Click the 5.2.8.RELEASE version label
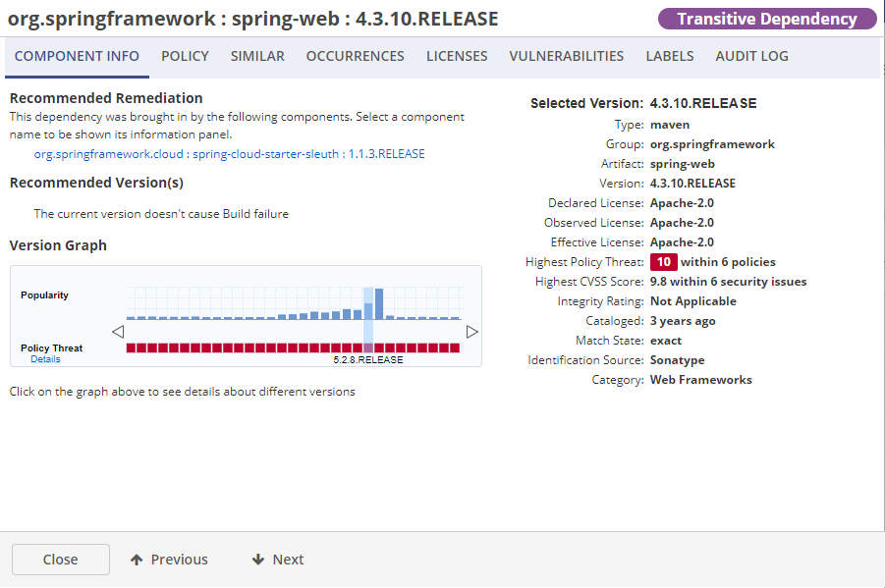Screen dimensions: 885x588 [x=368, y=360]
